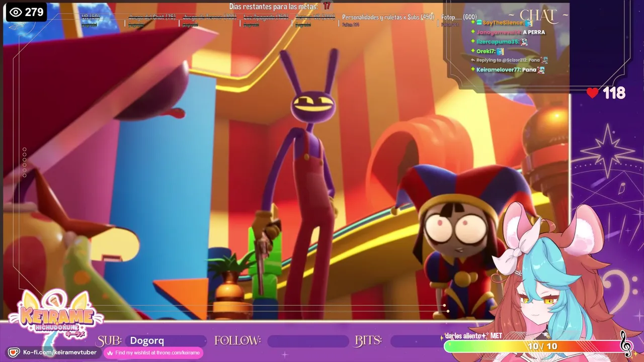The width and height of the screenshot is (644, 362).
Task: Click 'Replying to @Scizor212' line
Action: [x=508, y=60]
